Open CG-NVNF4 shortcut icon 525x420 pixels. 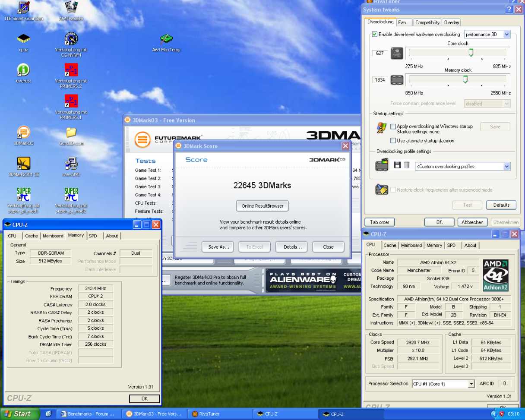point(71,39)
